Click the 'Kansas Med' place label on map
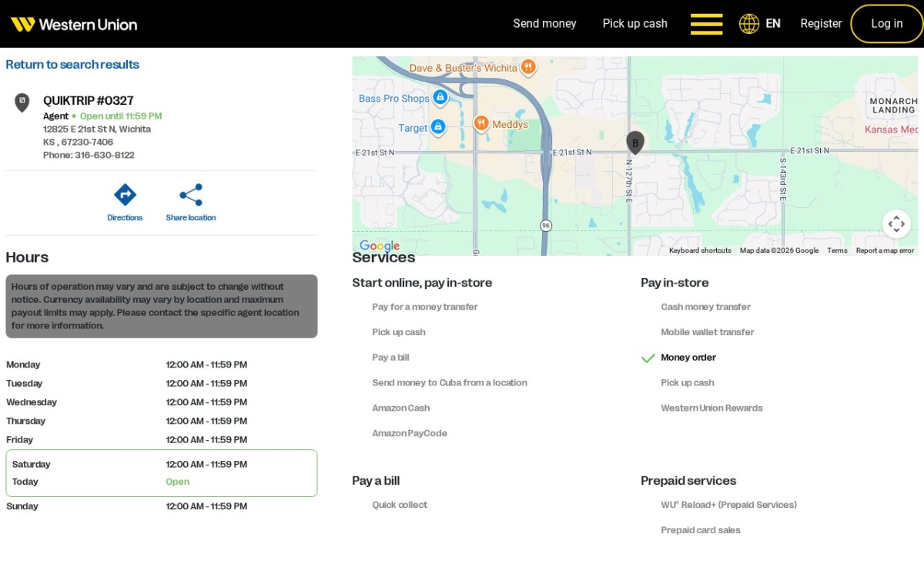924x578 pixels. click(892, 130)
